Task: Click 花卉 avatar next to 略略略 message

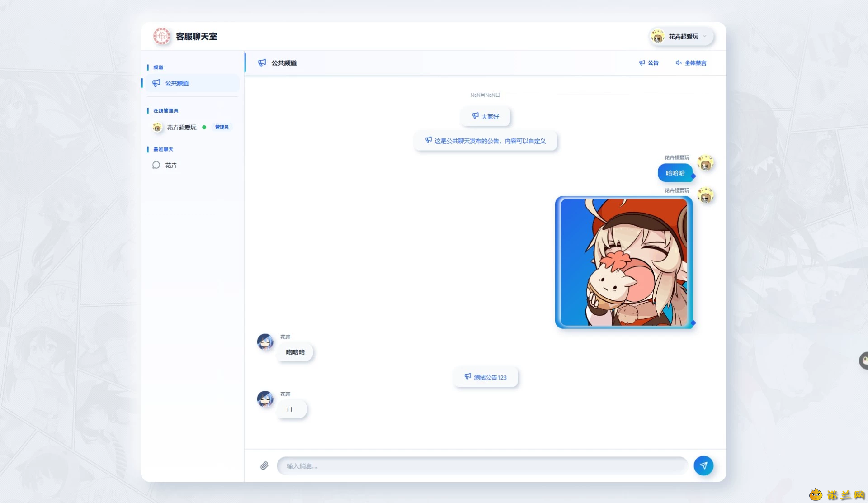Action: click(265, 342)
